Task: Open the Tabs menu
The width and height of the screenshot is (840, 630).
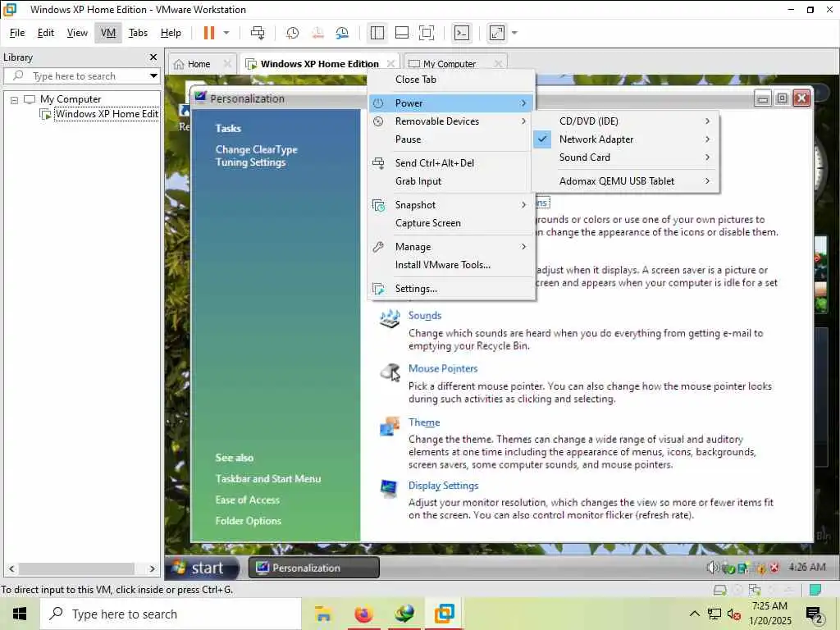Action: (138, 33)
